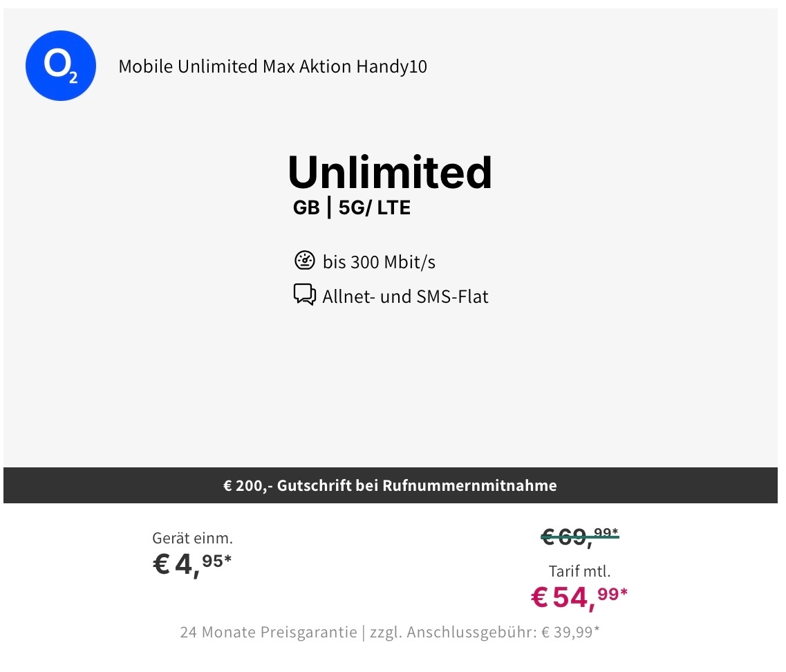The height and width of the screenshot is (672, 786).
Task: Click the asterisk after € 4,95
Action: [x=228, y=558]
